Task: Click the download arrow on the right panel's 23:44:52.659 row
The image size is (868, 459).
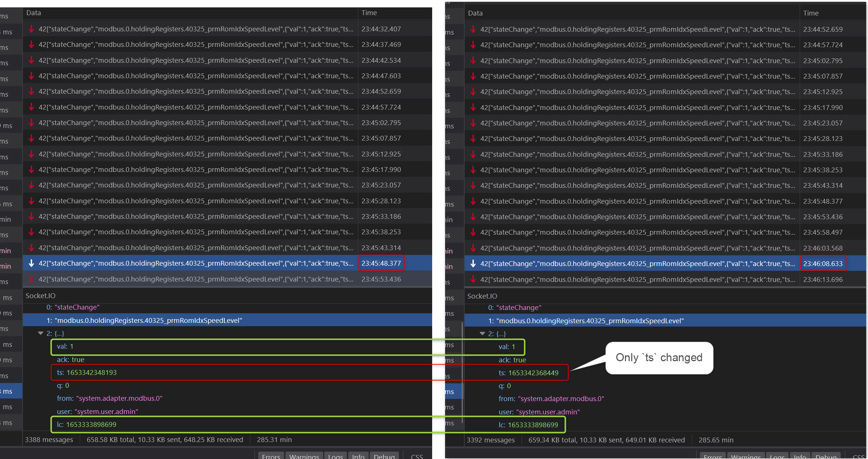Action: pyautogui.click(x=473, y=29)
